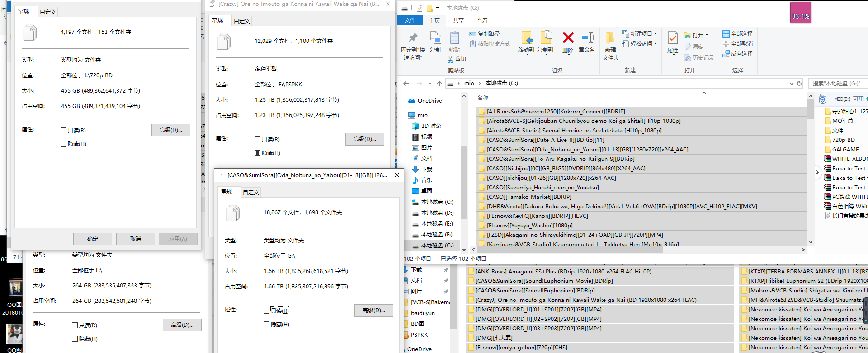The image size is (868, 353).
Task: Click the Rename (重命名) icon
Action: click(x=587, y=38)
